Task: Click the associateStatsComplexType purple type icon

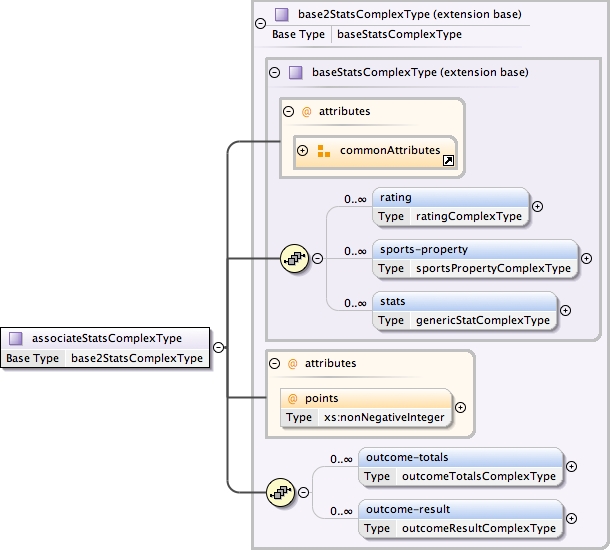Action: (x=16, y=338)
